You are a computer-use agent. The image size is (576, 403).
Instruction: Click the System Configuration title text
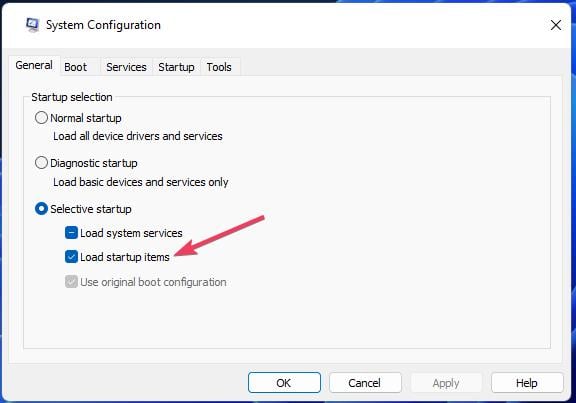point(103,25)
